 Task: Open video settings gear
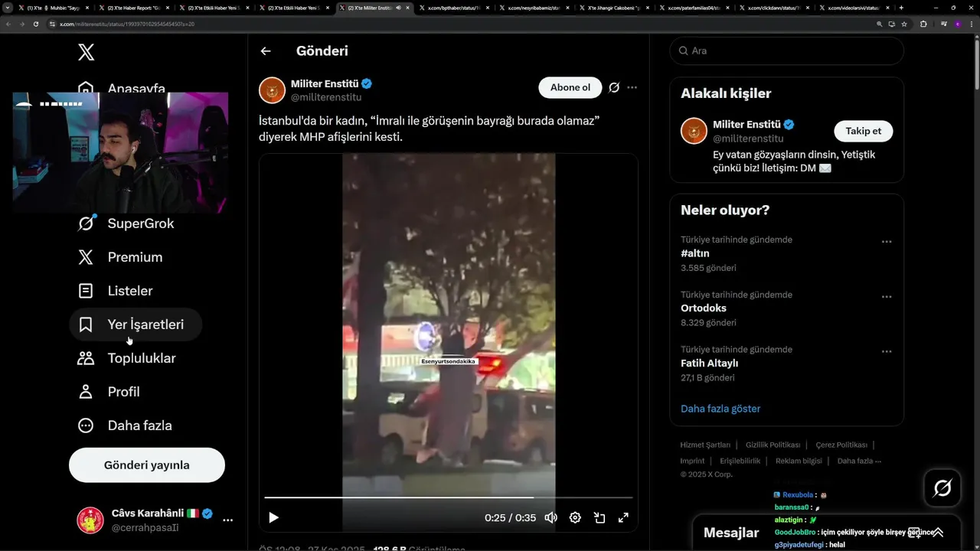point(575,517)
